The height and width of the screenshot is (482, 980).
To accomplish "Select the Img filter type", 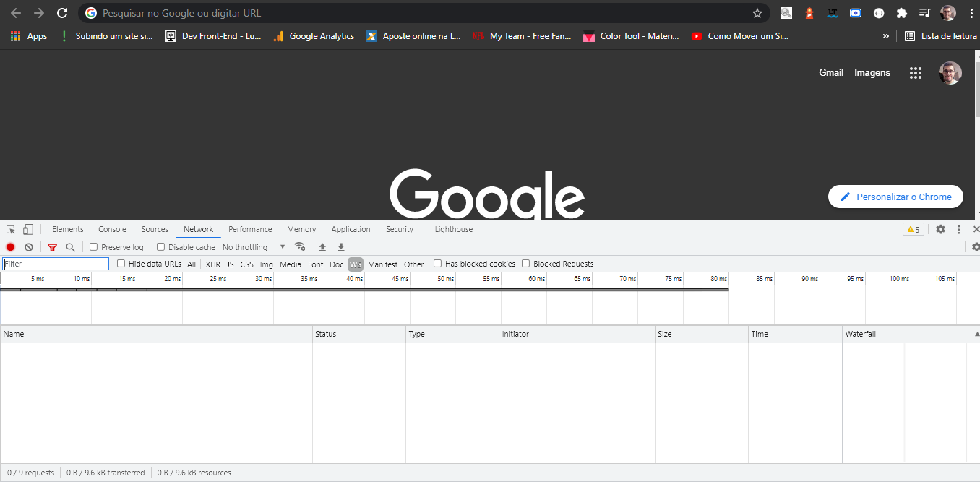I will click(x=267, y=264).
